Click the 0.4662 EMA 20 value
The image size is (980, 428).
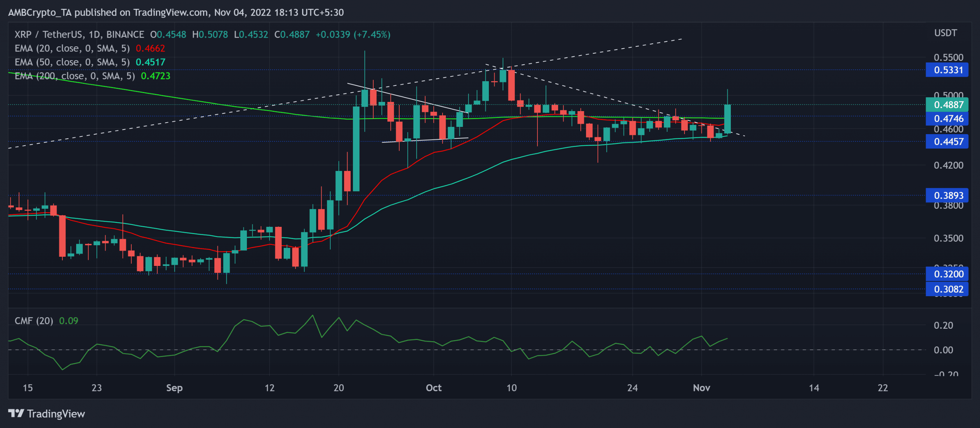[150, 48]
